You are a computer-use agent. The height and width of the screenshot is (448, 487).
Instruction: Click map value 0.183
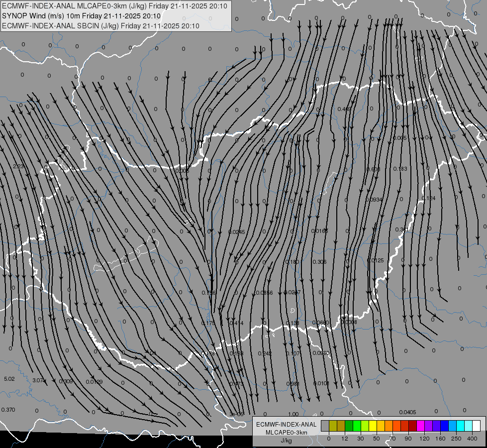click(x=400, y=169)
